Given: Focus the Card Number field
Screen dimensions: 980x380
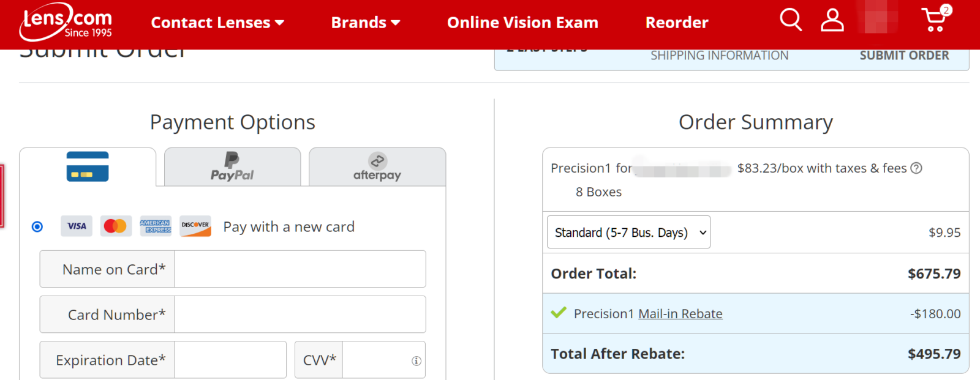Looking at the screenshot, I should click(300, 314).
